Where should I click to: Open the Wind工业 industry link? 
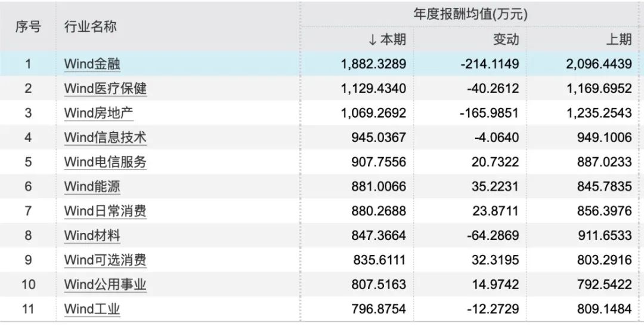pos(92,309)
